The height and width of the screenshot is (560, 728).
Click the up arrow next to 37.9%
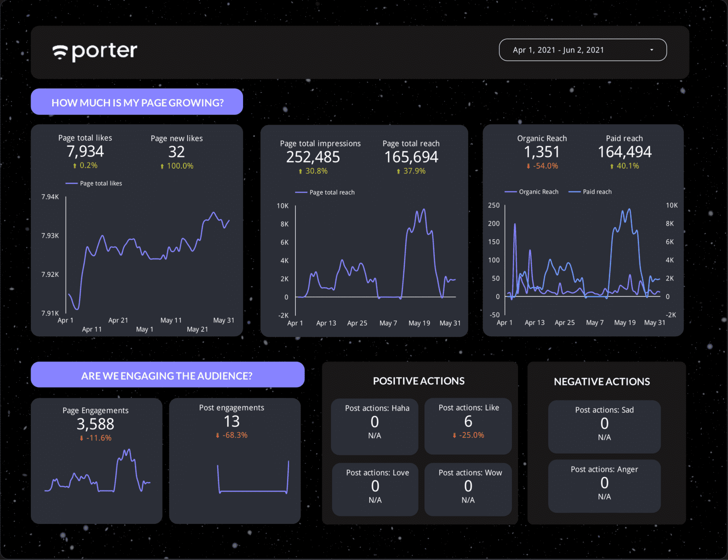coord(398,171)
